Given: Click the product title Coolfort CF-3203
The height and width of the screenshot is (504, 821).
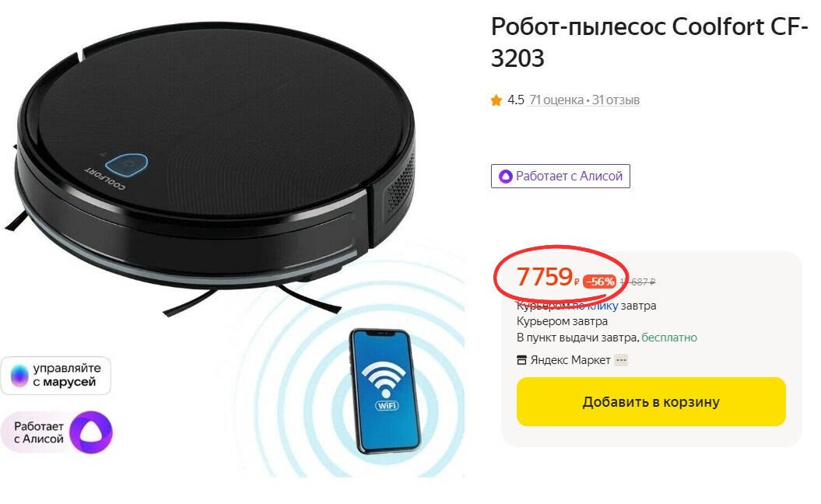Looking at the screenshot, I should 649,42.
